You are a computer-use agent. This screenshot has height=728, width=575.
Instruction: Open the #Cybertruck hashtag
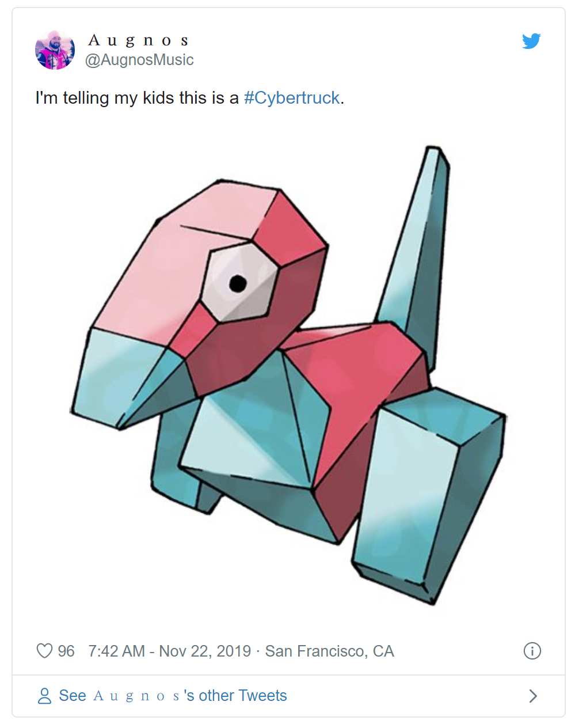pyautogui.click(x=292, y=98)
